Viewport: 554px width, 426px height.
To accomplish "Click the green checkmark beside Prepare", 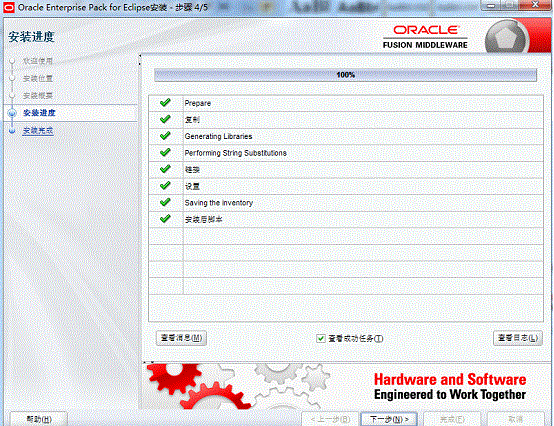I will tap(165, 103).
